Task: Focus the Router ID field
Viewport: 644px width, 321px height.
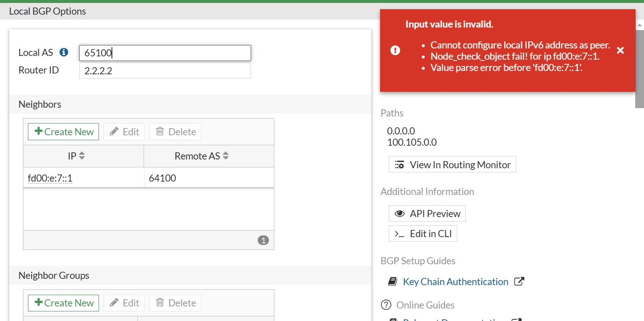Action: point(165,71)
